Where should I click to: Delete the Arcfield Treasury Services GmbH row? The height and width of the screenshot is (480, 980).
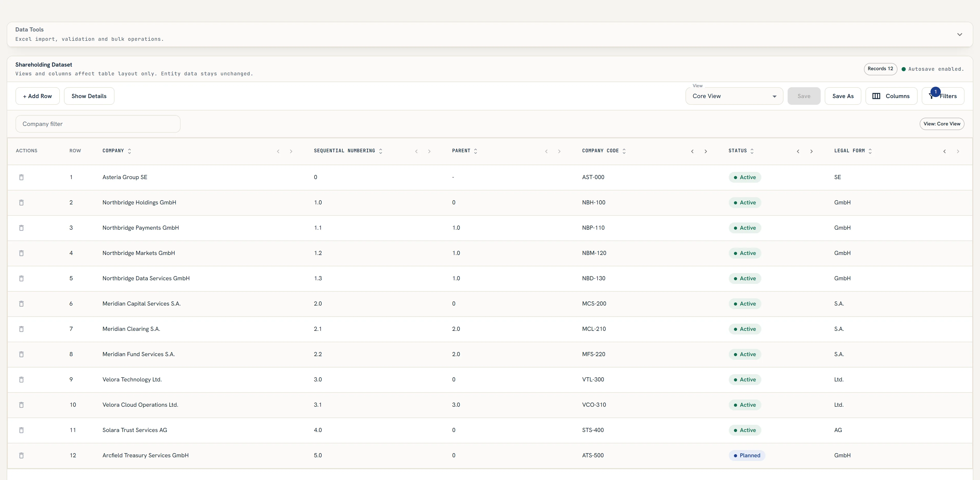21,456
